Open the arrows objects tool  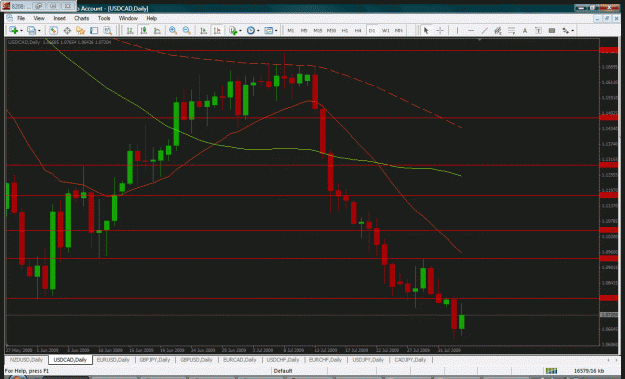tap(566, 30)
